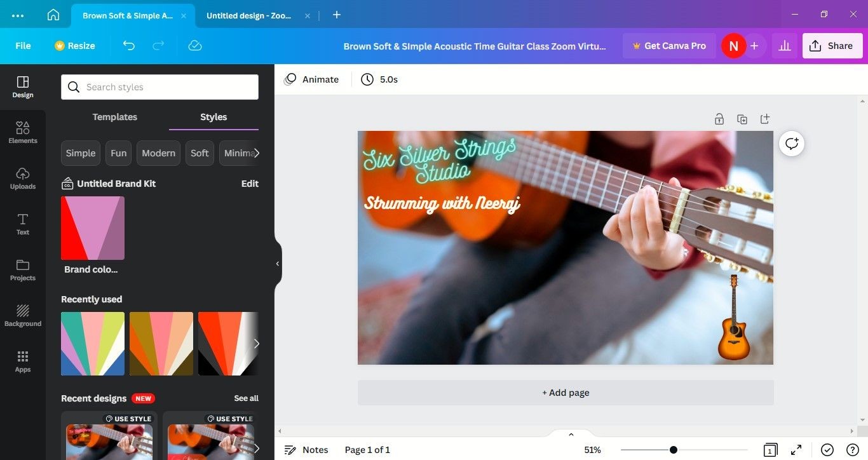Switch to the Templates tab
Screen dimensions: 868x460
click(x=115, y=117)
